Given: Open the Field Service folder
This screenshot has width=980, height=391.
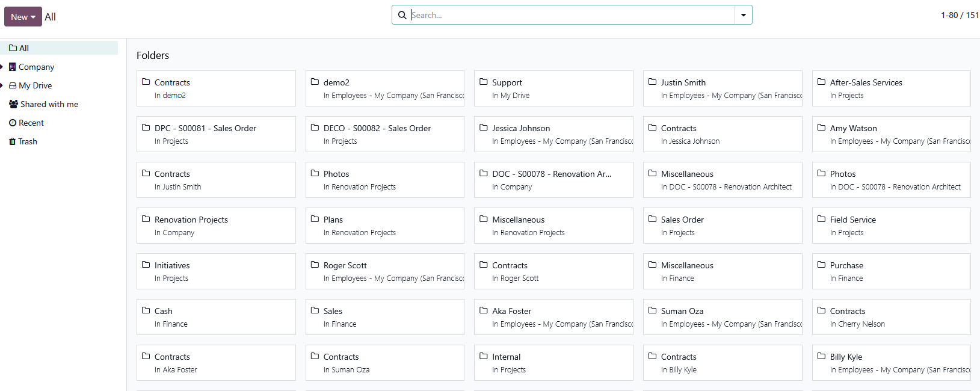Looking at the screenshot, I should tap(890, 226).
